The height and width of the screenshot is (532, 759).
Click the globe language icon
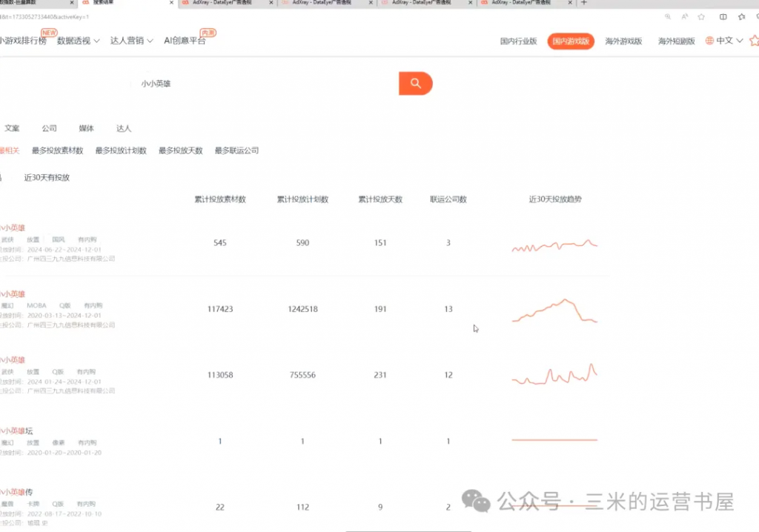pos(709,41)
